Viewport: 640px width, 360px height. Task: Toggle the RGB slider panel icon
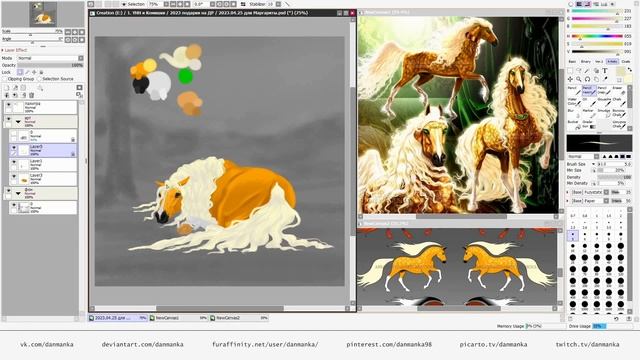coord(579,4)
